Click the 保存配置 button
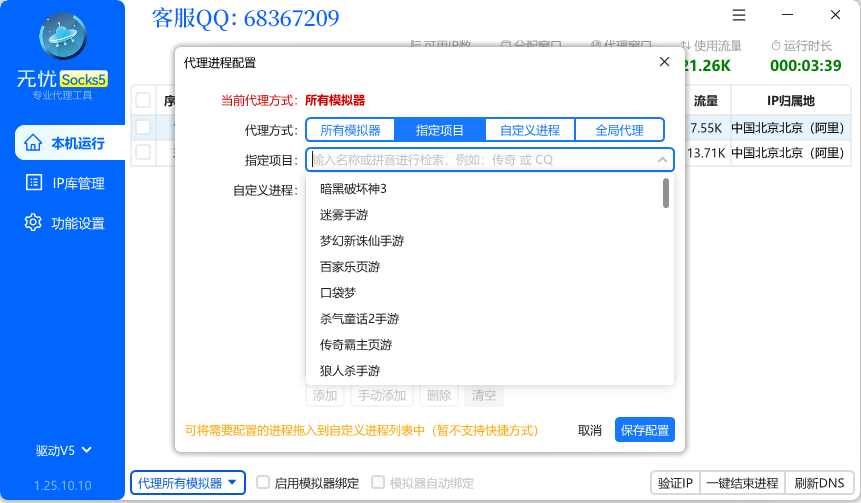 645,430
